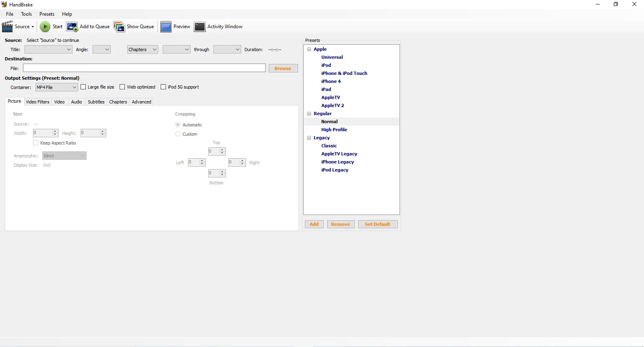Expand the Chapters range type dropdown
This screenshot has width=644, height=347.
(143, 50)
